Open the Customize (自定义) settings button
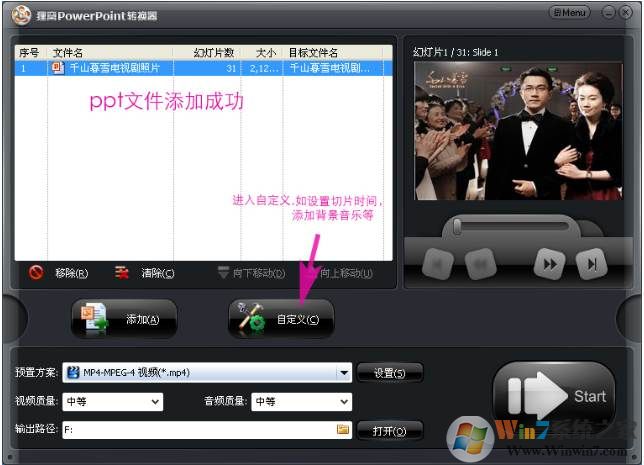The height and width of the screenshot is (465, 644). point(281,319)
